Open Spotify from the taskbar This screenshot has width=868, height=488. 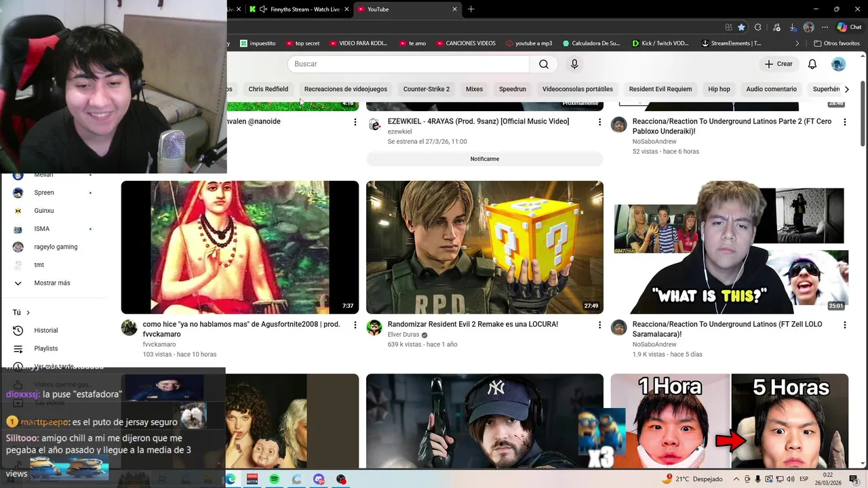[x=275, y=479]
